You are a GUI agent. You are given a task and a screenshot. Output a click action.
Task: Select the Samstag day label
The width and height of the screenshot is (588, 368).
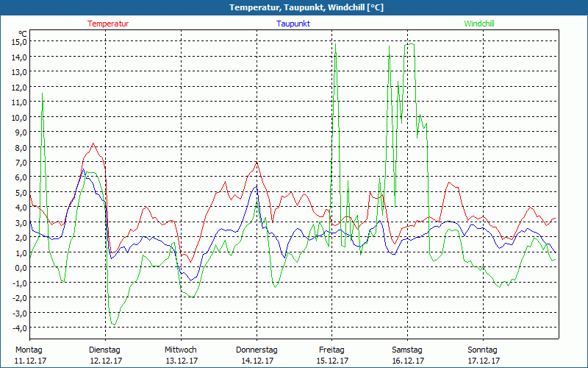[407, 350]
